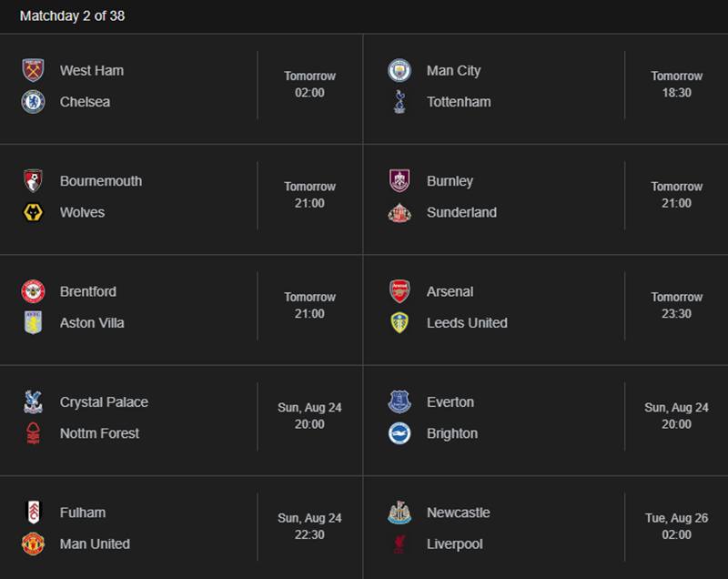Viewport: 728px width, 579px height.
Task: Click the Newcastle club crest
Action: click(x=399, y=513)
